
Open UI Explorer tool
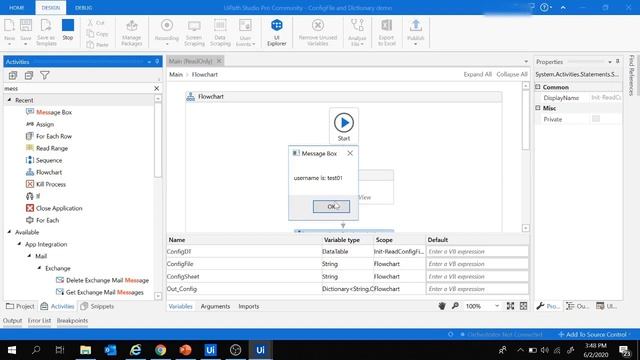coord(277,32)
